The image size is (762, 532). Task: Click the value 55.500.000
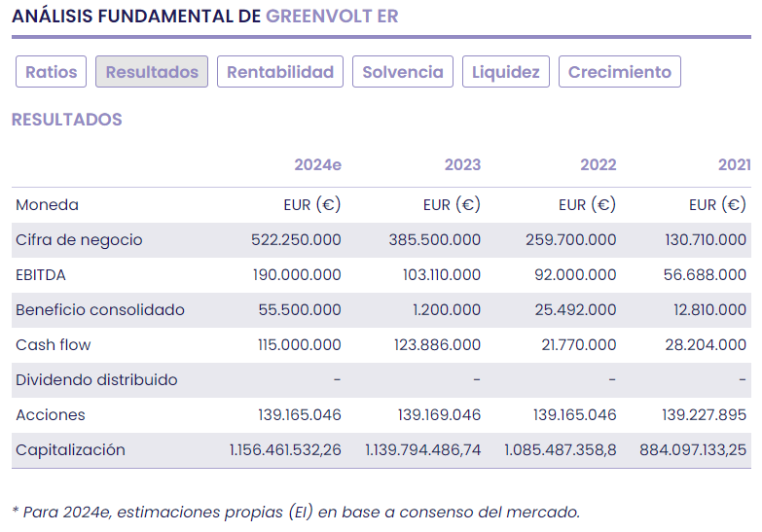300,310
